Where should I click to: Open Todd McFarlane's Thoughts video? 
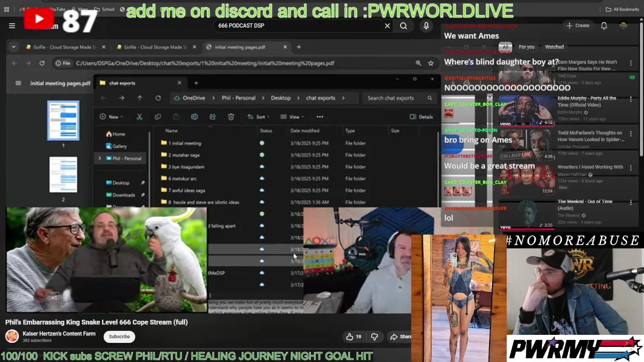590,136
